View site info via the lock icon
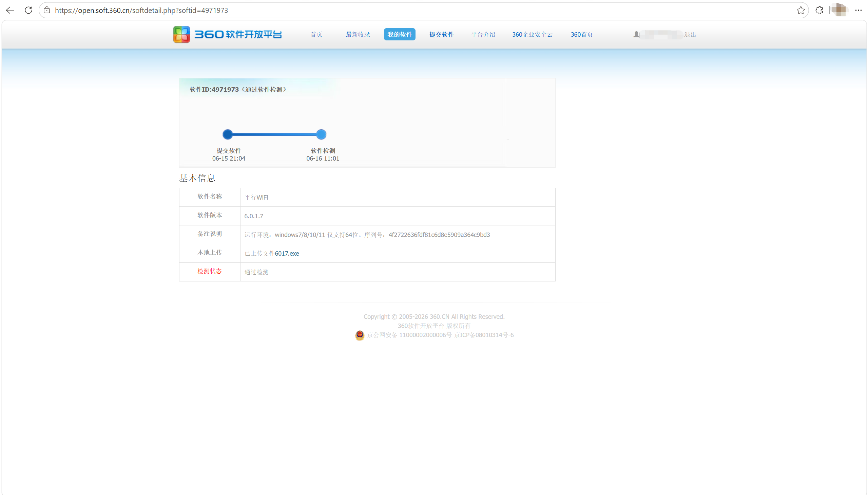This screenshot has width=868, height=495. coord(47,10)
